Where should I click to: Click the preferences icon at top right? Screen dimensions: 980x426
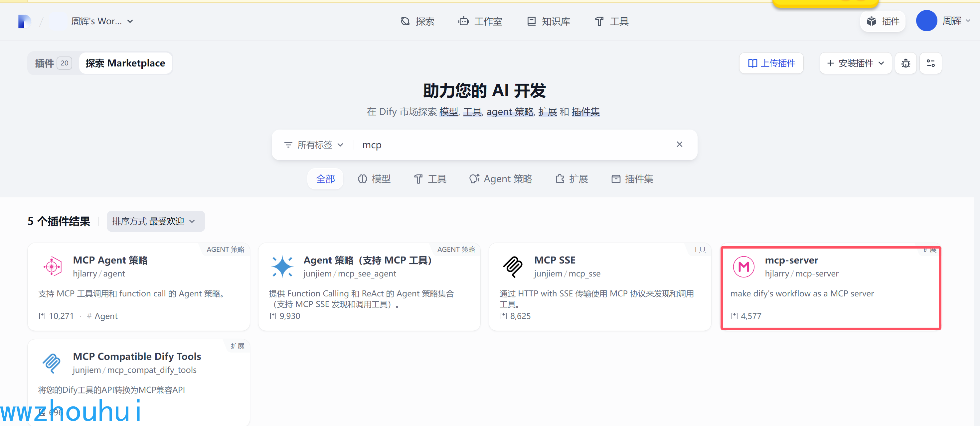[x=930, y=63]
